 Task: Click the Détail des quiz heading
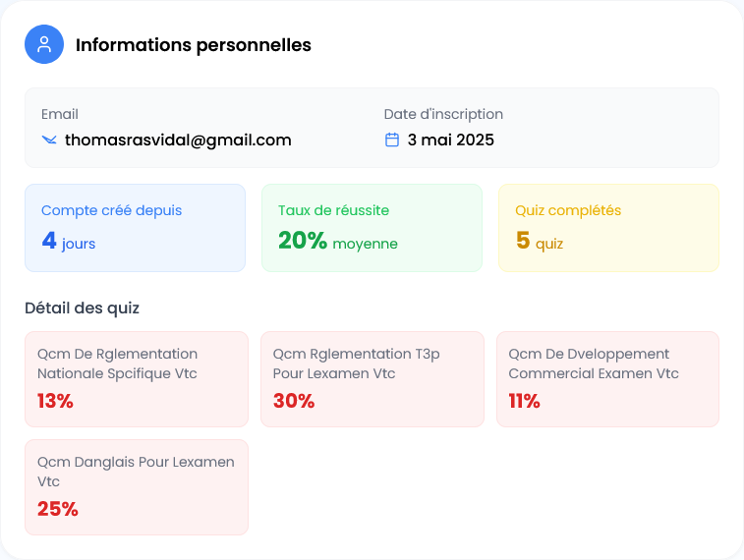(x=82, y=308)
